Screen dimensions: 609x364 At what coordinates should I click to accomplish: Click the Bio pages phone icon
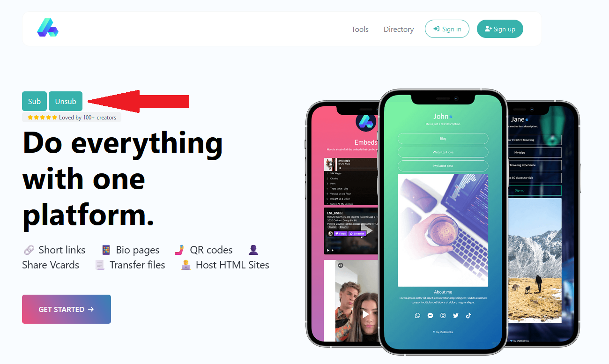(106, 250)
